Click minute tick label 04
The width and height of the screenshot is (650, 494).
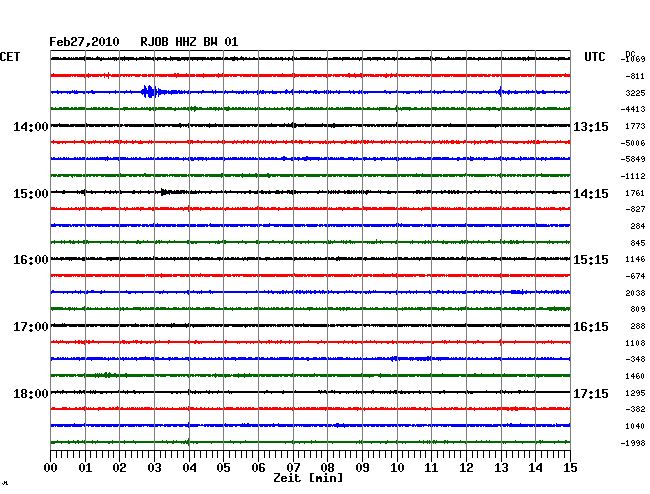[189, 468]
